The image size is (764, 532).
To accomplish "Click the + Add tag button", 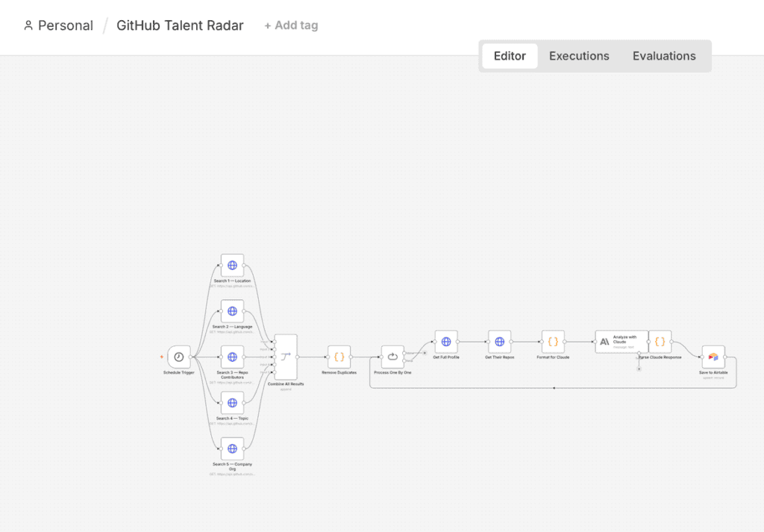I will [292, 25].
